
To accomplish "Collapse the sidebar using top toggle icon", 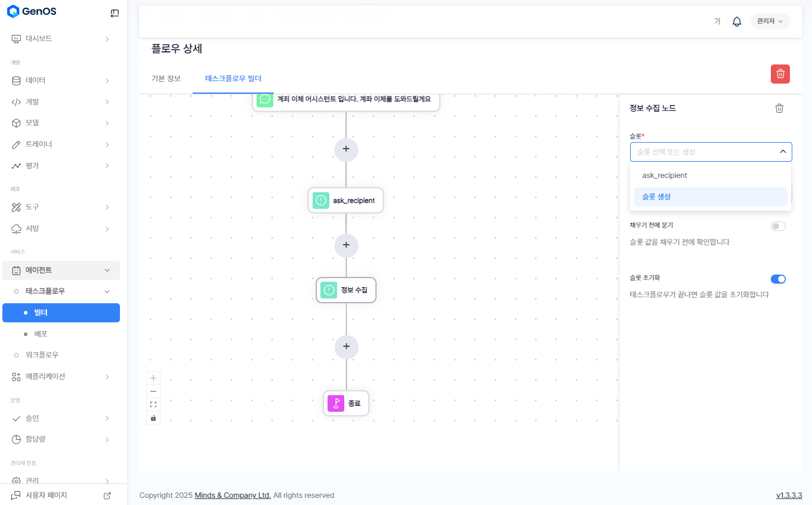I will pyautogui.click(x=115, y=13).
